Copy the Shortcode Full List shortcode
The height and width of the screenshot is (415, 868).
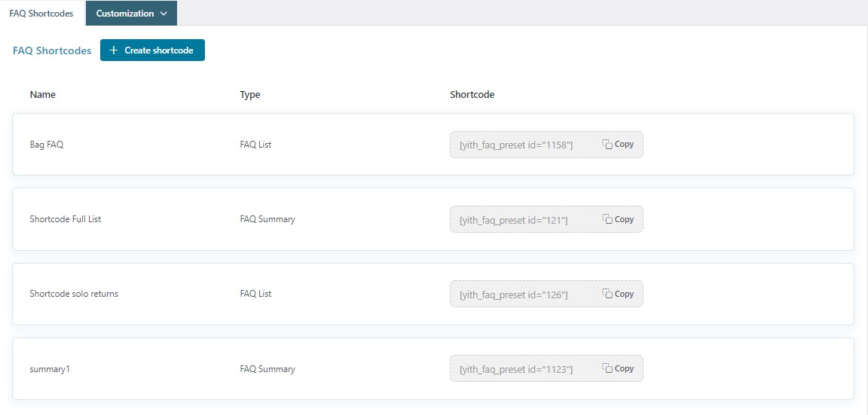(x=618, y=220)
